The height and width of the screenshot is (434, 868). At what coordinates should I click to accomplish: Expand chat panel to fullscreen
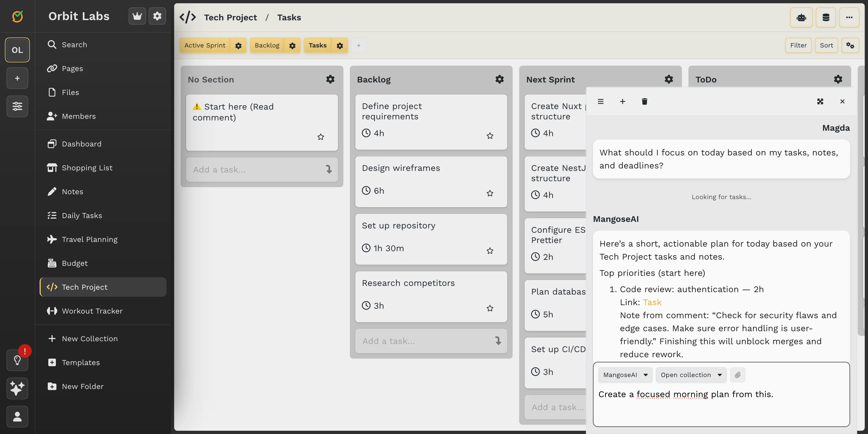(820, 101)
